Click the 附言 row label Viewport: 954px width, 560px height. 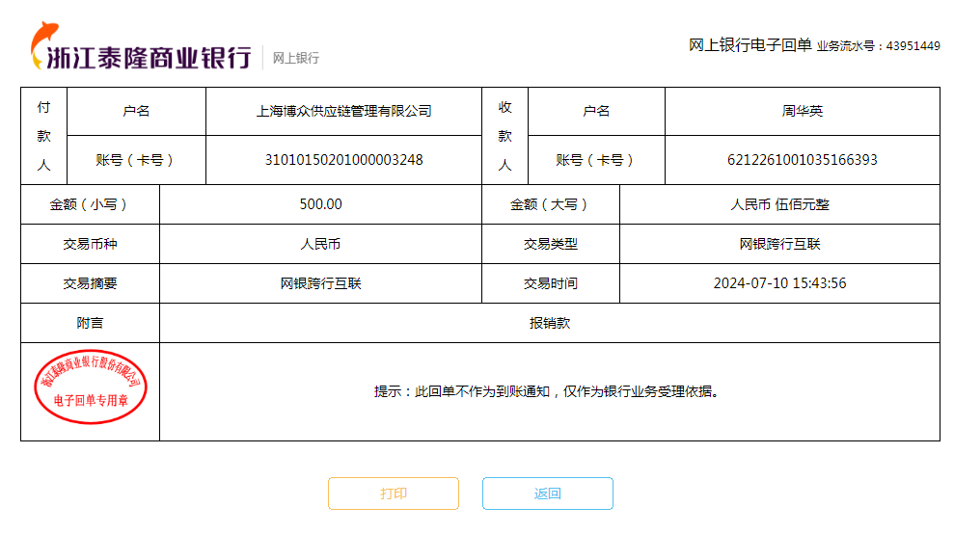90,323
